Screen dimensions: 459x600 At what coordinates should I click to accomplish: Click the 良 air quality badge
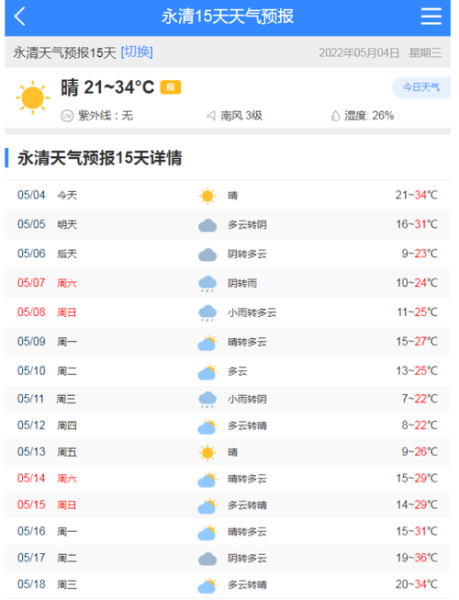(x=170, y=88)
